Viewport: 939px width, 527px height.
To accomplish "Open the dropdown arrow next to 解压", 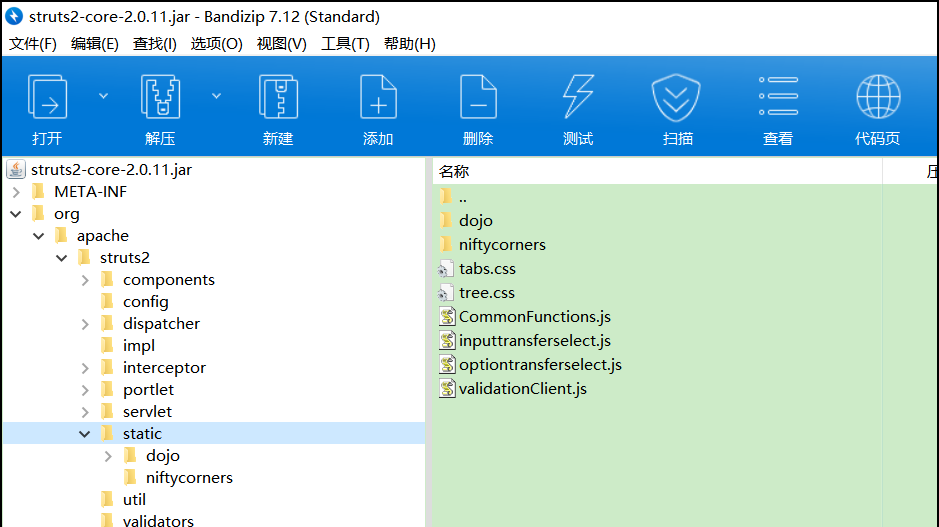I will click(216, 96).
